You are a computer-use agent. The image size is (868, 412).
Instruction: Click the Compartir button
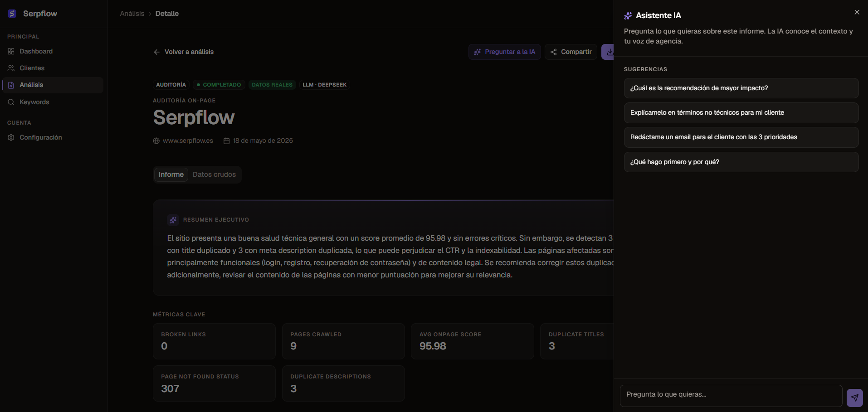point(571,52)
